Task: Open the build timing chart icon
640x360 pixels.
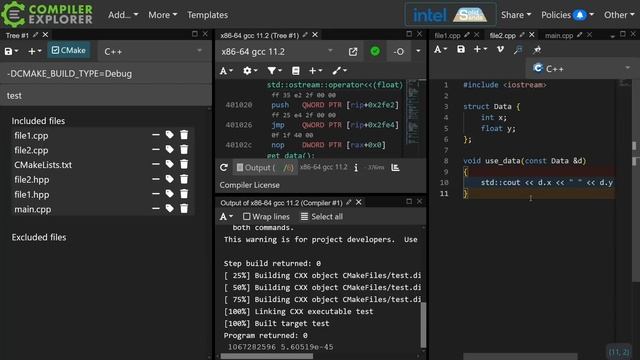Action: point(395,167)
